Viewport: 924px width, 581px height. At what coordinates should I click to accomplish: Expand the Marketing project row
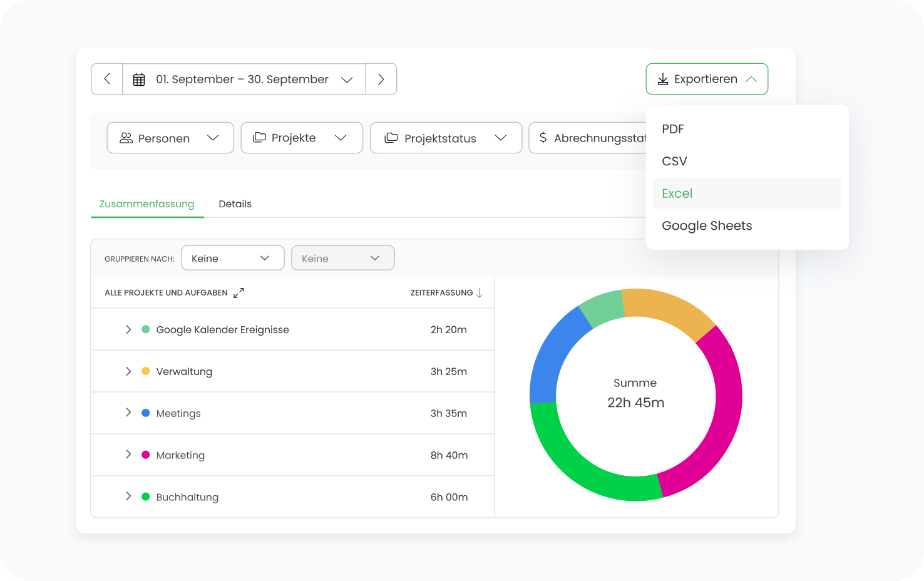pyautogui.click(x=128, y=455)
